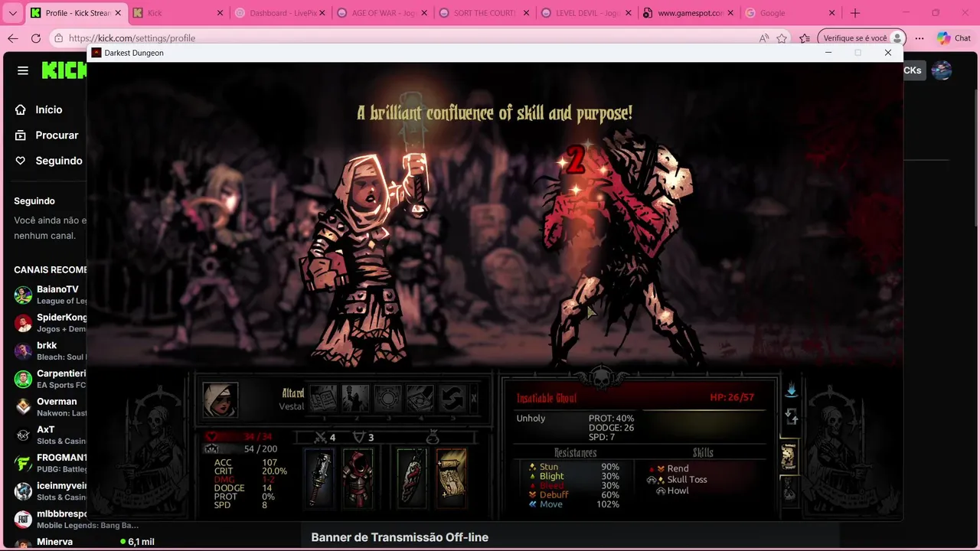Click the Stun resistance row
The width and height of the screenshot is (980, 551).
click(574, 467)
